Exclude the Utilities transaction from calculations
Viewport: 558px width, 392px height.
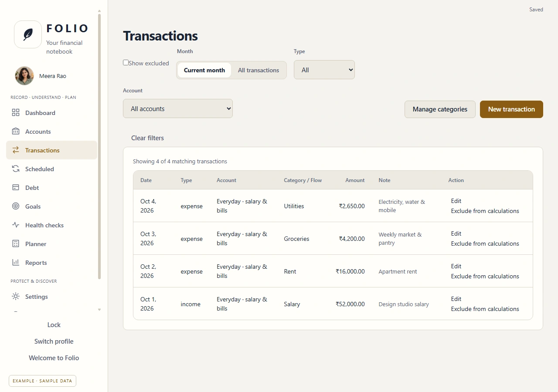(485, 211)
